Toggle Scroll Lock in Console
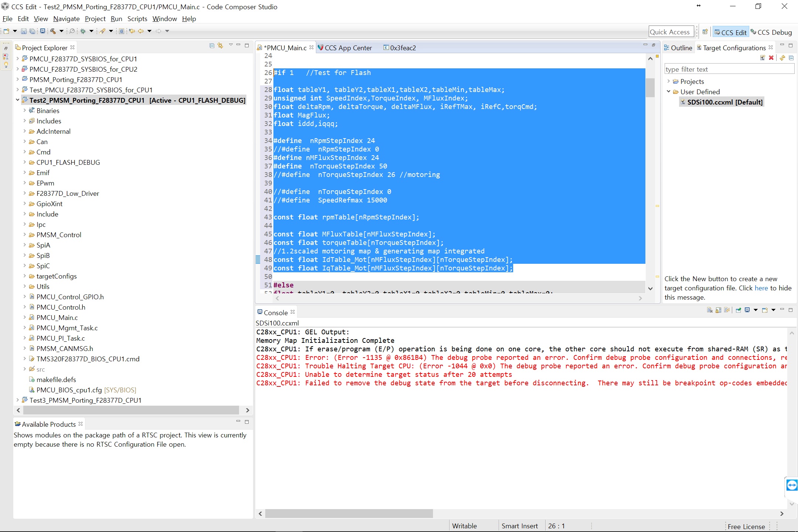Viewport: 798px width, 532px height. tap(718, 310)
